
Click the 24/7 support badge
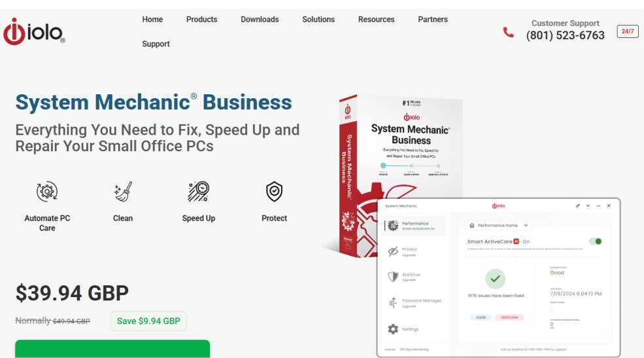(x=627, y=31)
